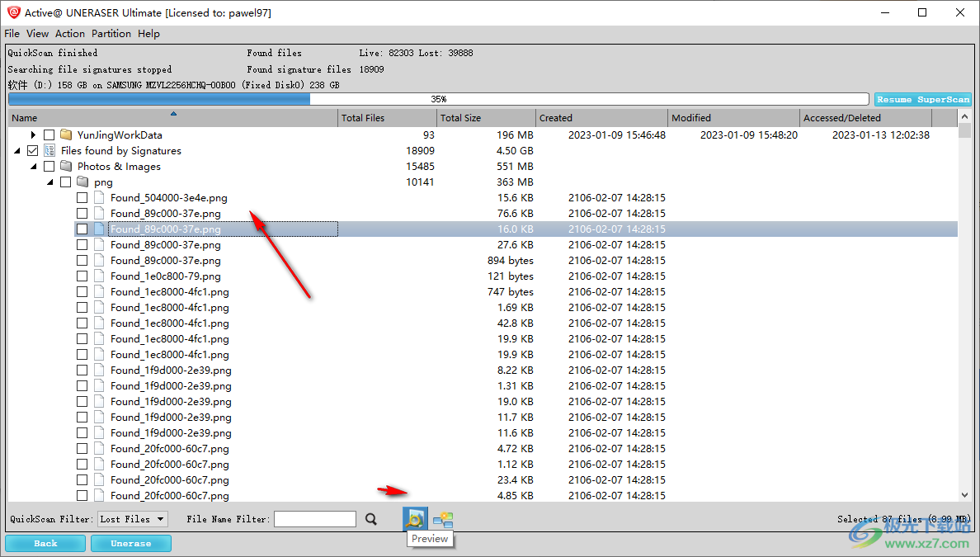Click the 2023-01-13 12:02:38 accessed date

[881, 135]
